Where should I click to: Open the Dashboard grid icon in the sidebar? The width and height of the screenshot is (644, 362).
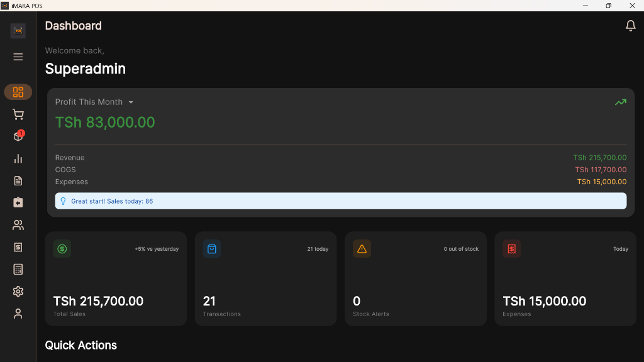(x=18, y=92)
